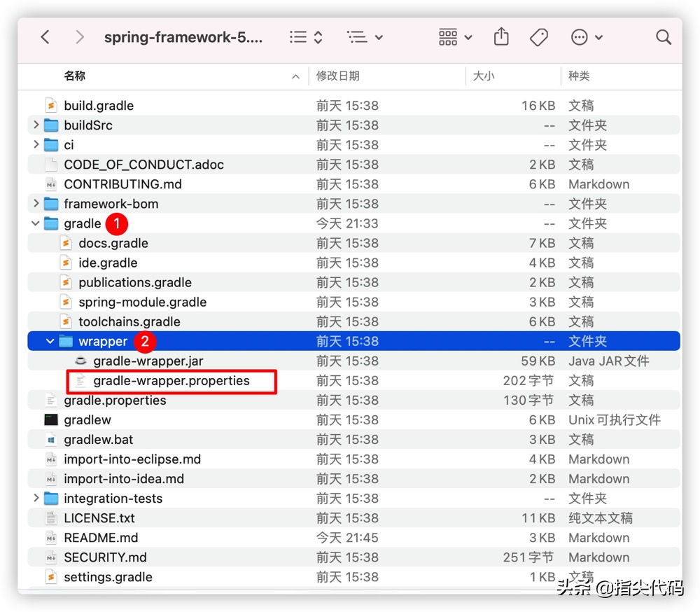Select the toolchains.gradle file name
Viewport: 700px width, 612px height.
[x=129, y=321]
